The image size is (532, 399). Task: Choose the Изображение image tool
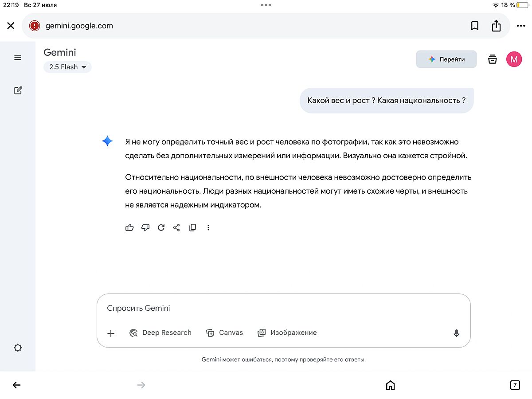tap(287, 333)
